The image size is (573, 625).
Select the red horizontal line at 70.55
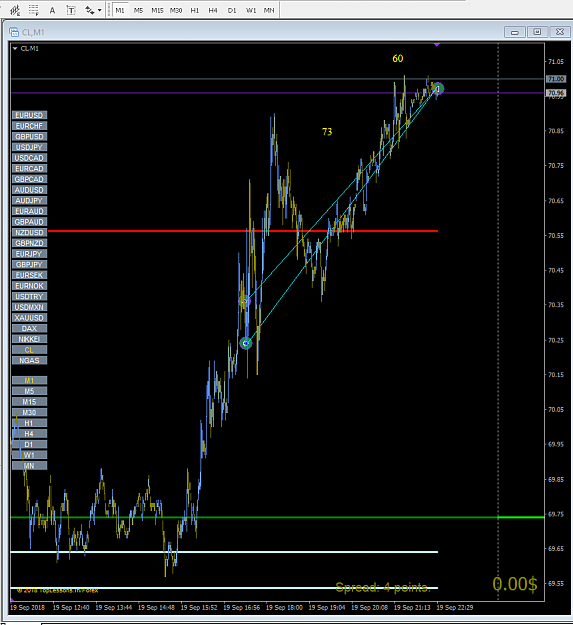point(243,231)
